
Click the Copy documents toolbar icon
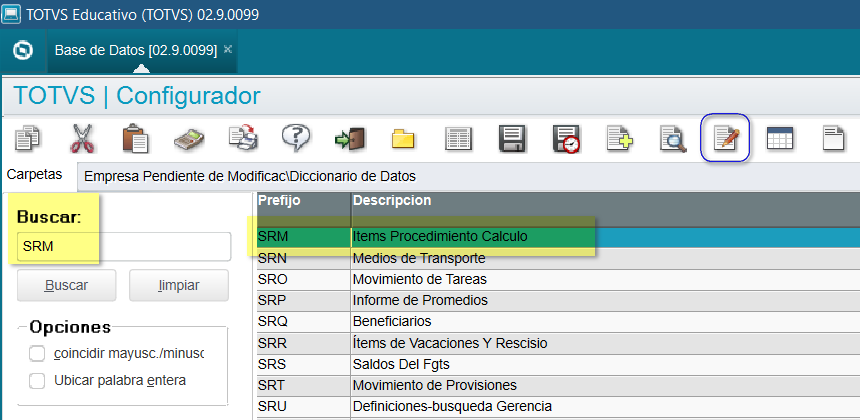click(x=27, y=138)
